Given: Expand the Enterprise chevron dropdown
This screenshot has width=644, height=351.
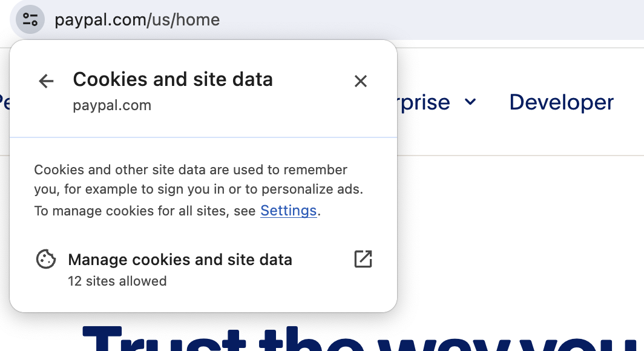Looking at the screenshot, I should [470, 102].
